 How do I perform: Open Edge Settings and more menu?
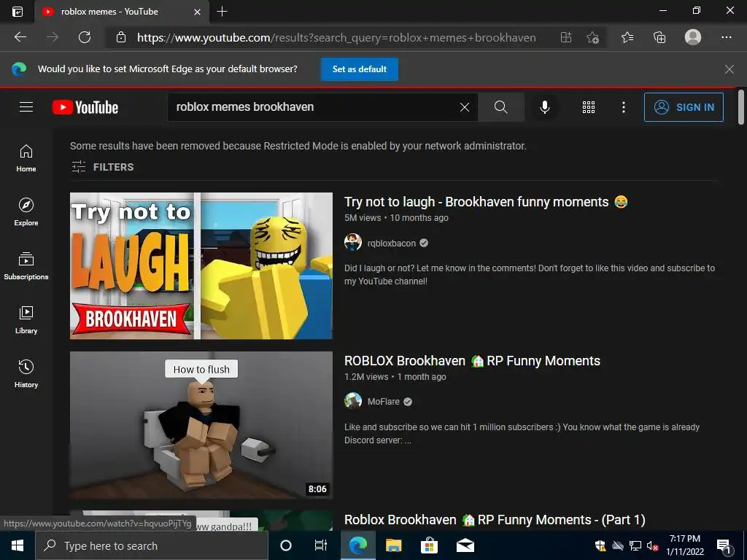click(726, 37)
